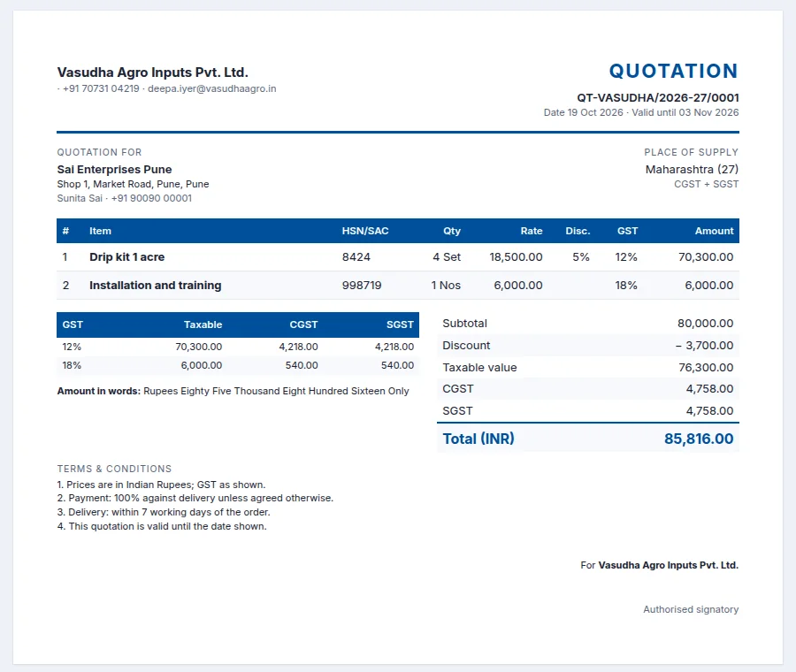Select the Drip kit 1 acre item
Image resolution: width=796 pixels, height=672 pixels.
click(x=126, y=256)
